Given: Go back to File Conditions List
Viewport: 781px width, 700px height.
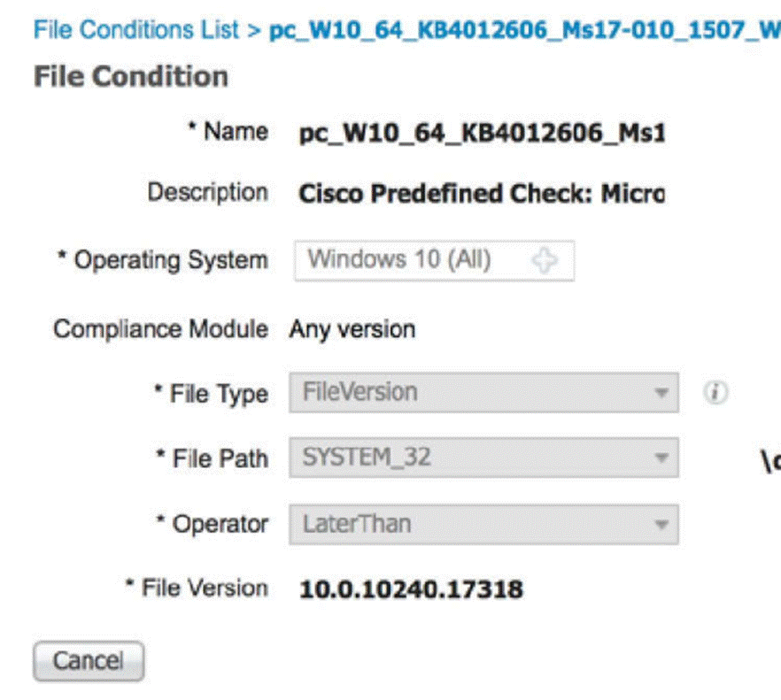Looking at the screenshot, I should pyautogui.click(x=136, y=29).
